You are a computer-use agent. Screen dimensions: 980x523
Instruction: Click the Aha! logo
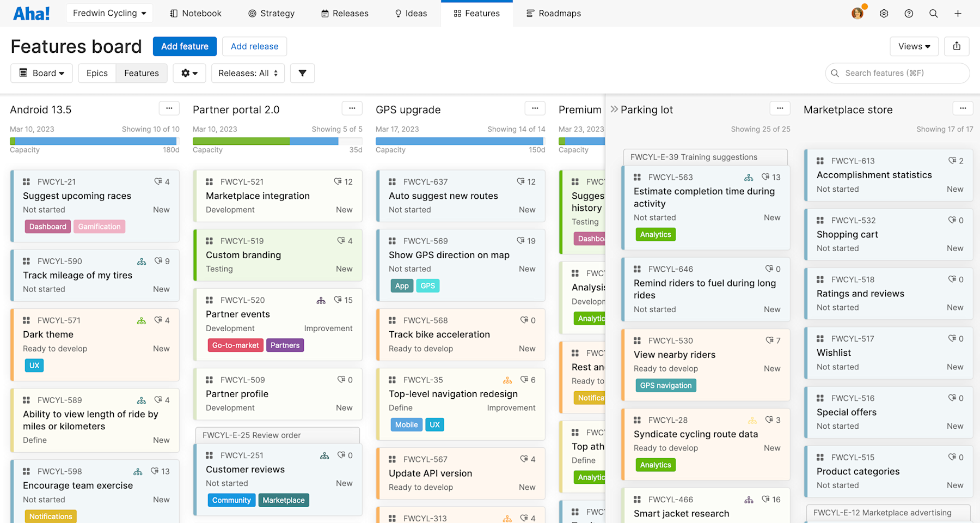pyautogui.click(x=31, y=13)
